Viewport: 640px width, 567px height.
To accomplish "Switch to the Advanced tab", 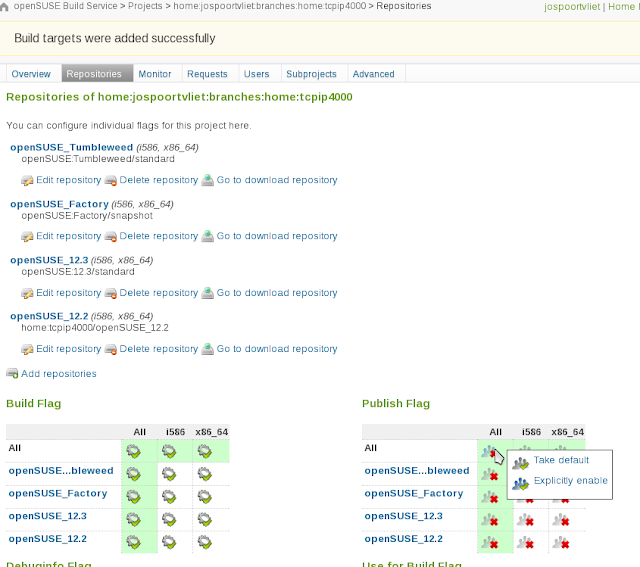I will point(373,74).
